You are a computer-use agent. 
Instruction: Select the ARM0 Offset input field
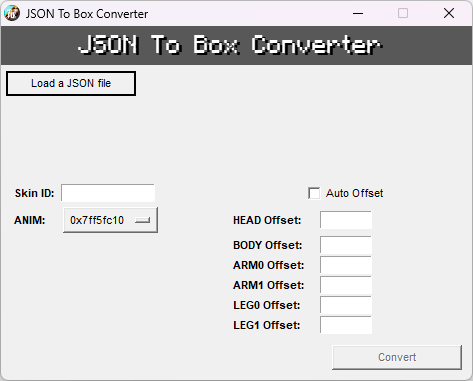(x=346, y=265)
